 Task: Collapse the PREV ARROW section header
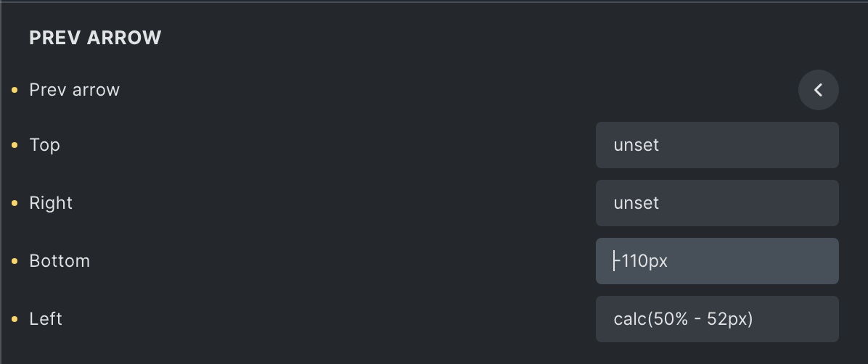pos(95,38)
